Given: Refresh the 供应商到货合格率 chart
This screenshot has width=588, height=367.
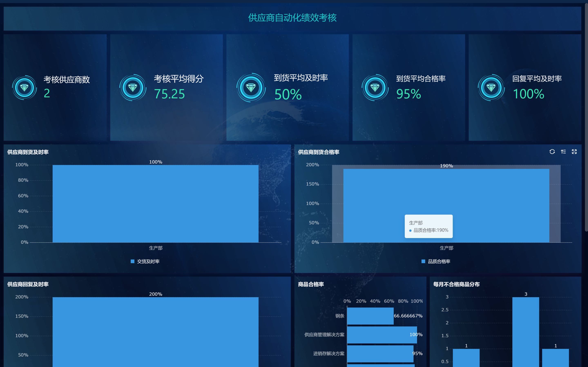Looking at the screenshot, I should pos(552,152).
